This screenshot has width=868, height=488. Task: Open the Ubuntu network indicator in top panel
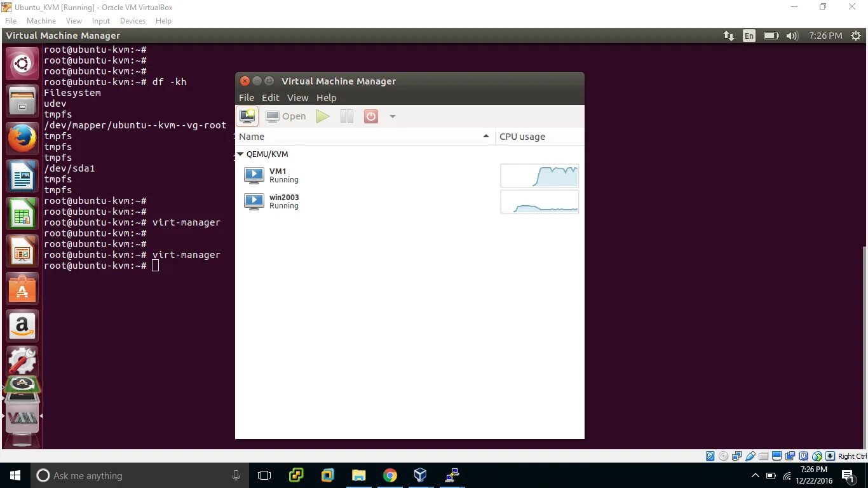click(x=729, y=36)
